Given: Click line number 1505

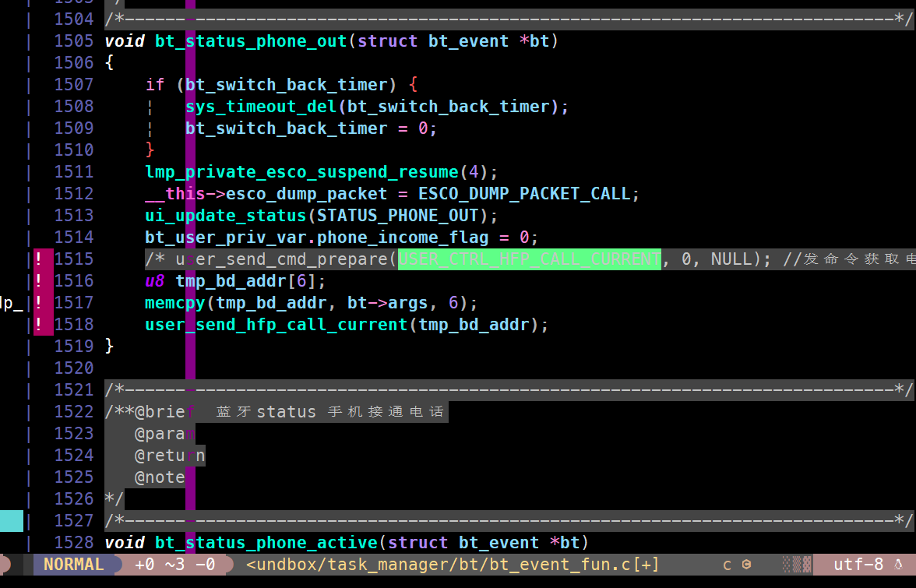Looking at the screenshot, I should pos(73,40).
